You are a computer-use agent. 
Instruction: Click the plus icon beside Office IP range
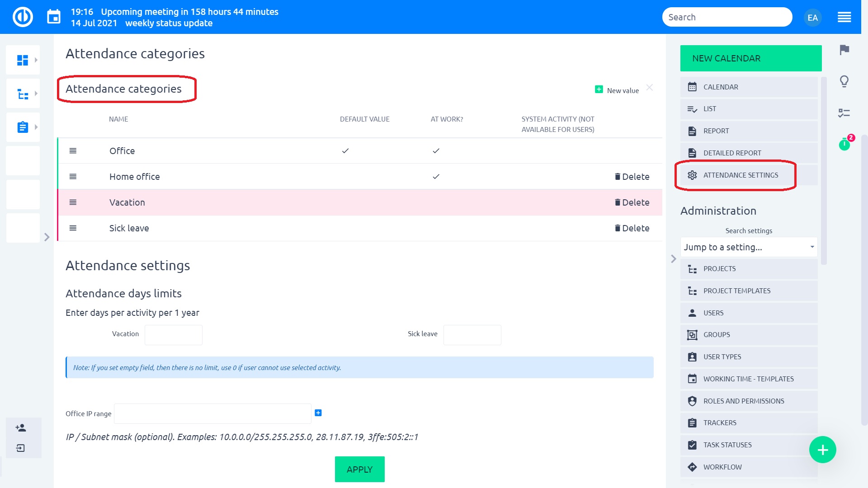point(318,413)
